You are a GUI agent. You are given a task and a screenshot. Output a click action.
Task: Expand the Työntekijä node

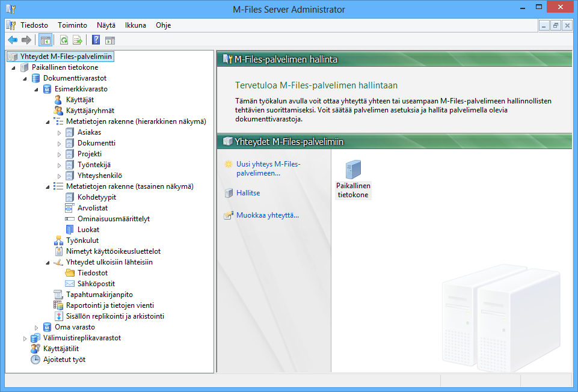coord(60,165)
